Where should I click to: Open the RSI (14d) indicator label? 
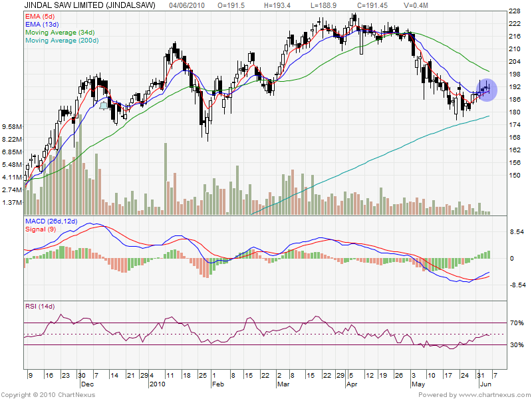[40, 307]
